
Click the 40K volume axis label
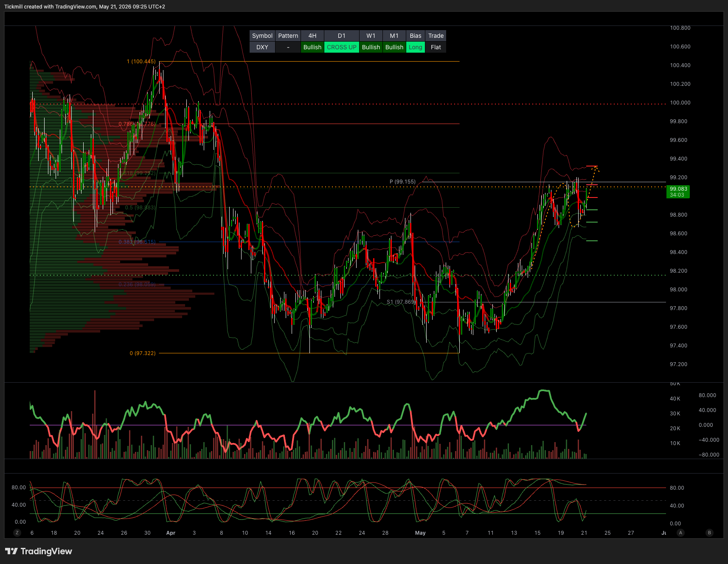pyautogui.click(x=675, y=399)
